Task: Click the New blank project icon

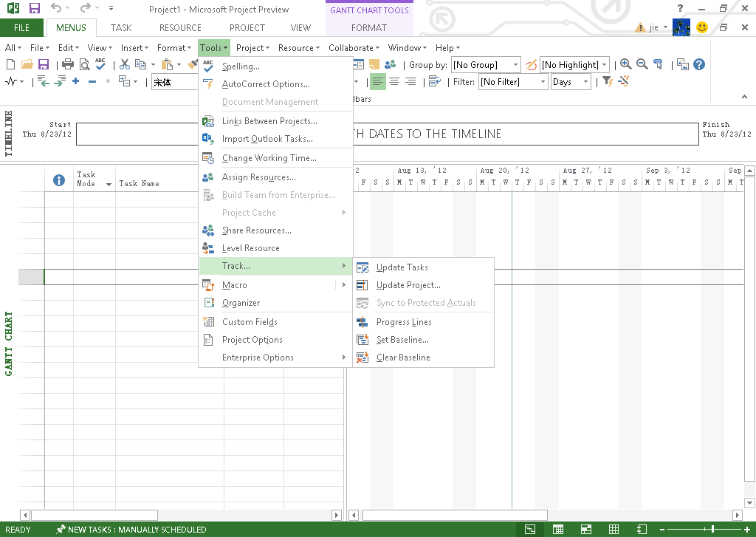Action: coord(10,64)
